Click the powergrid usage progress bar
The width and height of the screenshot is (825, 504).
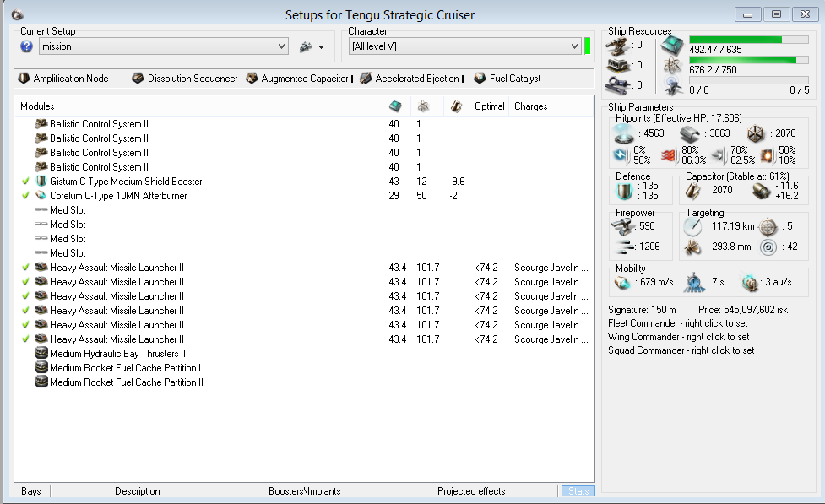click(749, 60)
